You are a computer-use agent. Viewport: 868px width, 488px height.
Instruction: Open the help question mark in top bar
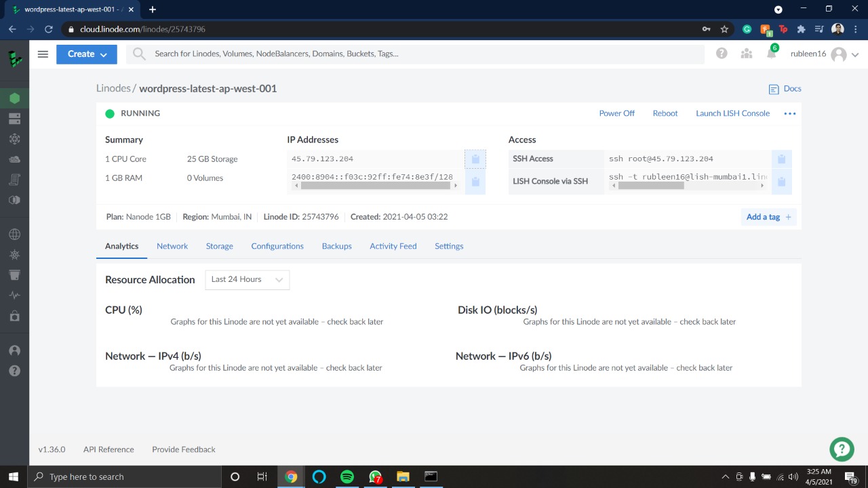pos(722,54)
